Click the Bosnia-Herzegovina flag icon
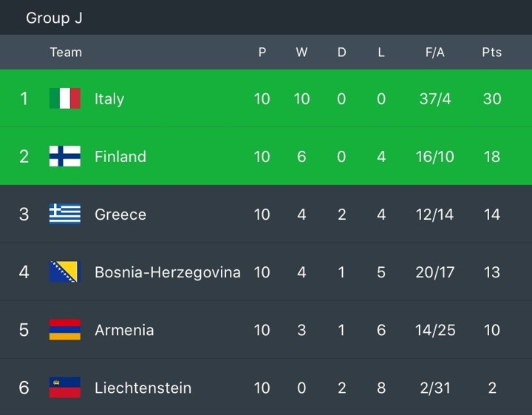This screenshot has height=415, width=532. click(x=65, y=271)
